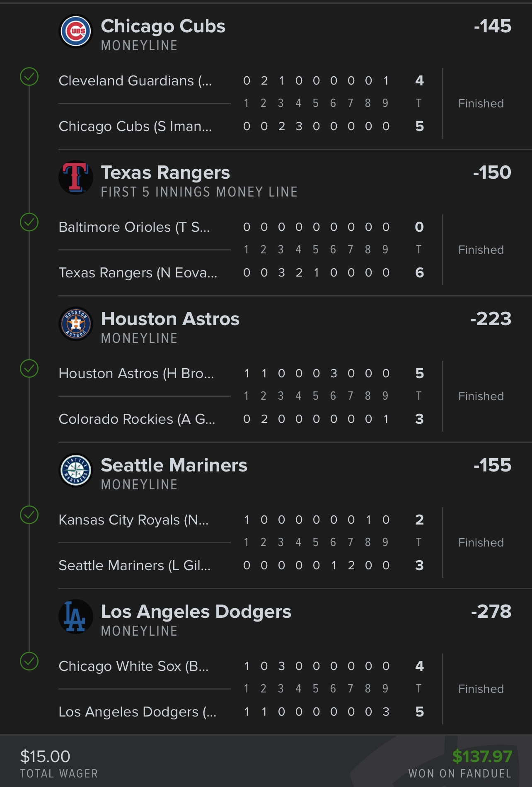This screenshot has height=787, width=532.
Task: Tap the $15.00 total wager amount
Action: [x=45, y=756]
